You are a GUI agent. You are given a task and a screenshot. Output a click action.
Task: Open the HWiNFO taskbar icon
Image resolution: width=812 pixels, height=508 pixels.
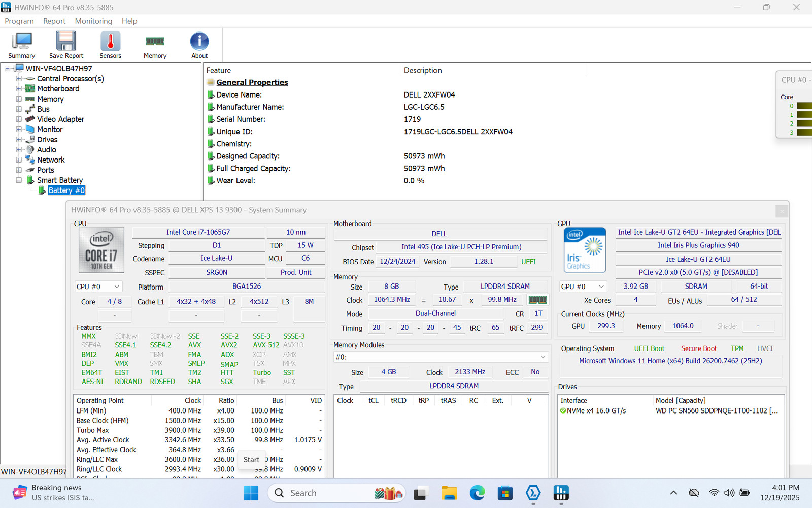pos(561,493)
